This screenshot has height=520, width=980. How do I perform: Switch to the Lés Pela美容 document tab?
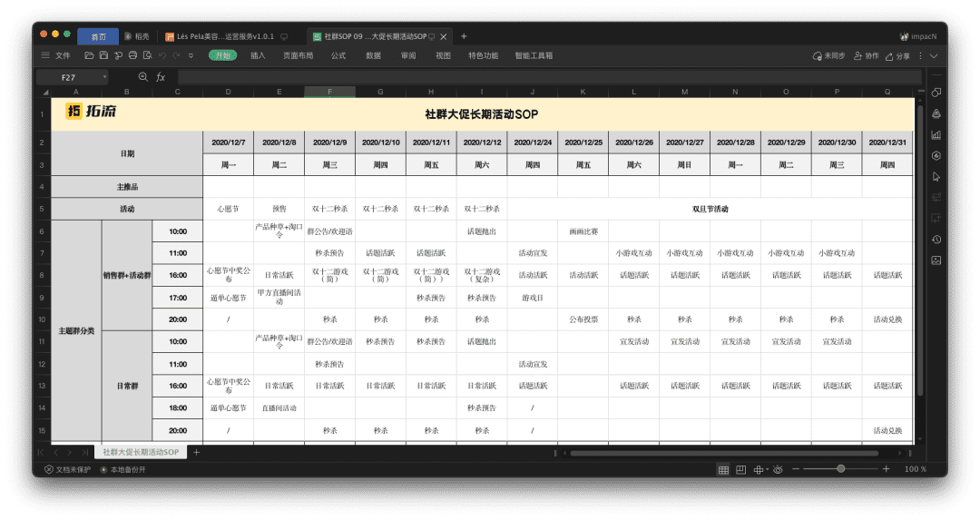click(225, 36)
